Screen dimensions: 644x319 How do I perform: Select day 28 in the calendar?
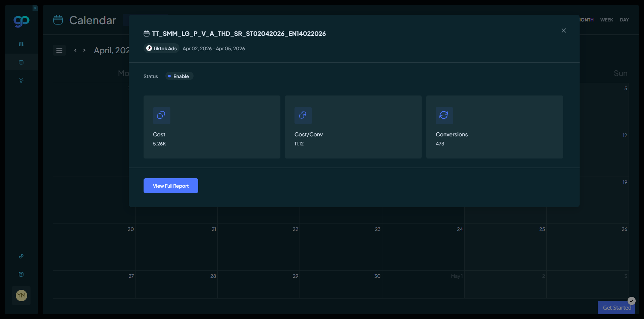[176, 284]
